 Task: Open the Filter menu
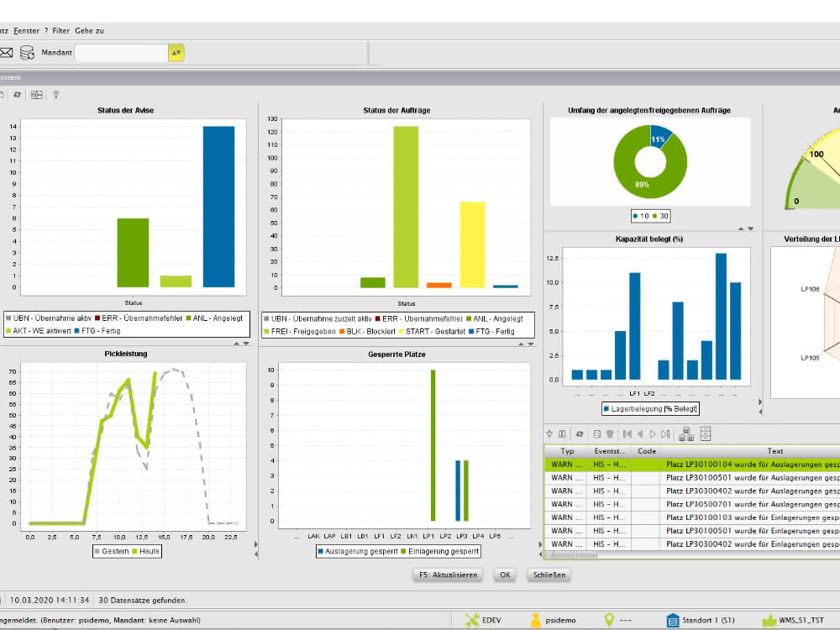60,30
